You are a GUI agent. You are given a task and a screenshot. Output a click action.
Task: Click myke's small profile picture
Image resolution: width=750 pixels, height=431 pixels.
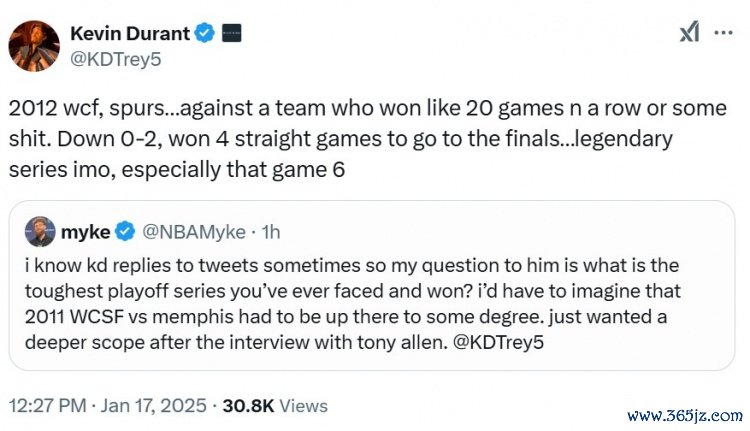(40, 231)
